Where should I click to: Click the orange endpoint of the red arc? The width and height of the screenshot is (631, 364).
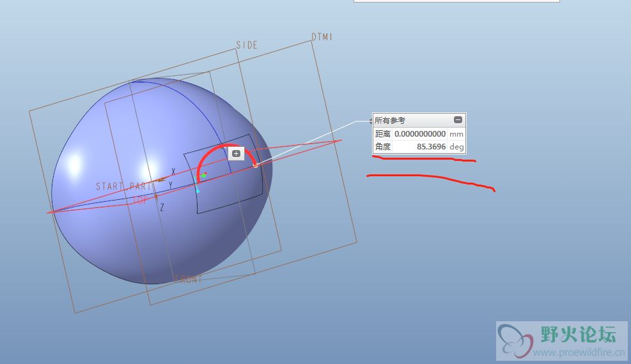(x=255, y=165)
